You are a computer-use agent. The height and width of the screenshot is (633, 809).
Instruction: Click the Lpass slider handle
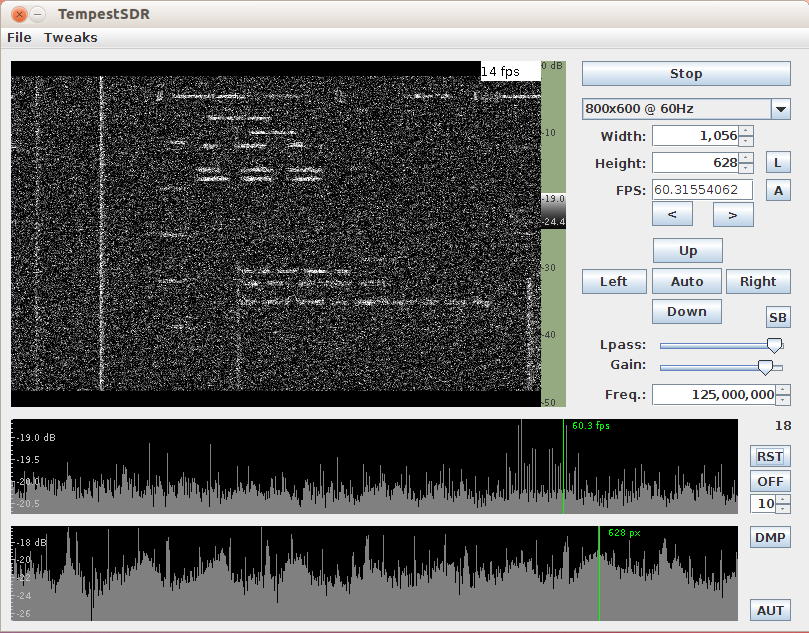click(773, 345)
